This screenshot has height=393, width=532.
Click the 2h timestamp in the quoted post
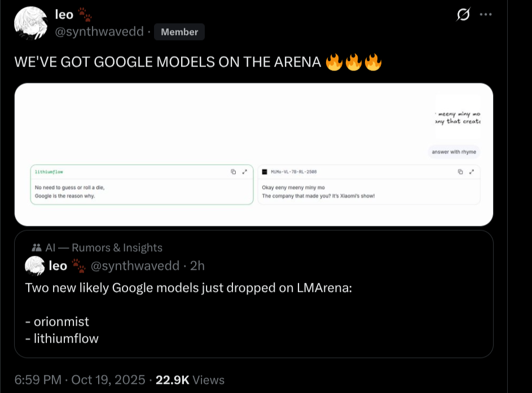tap(198, 265)
